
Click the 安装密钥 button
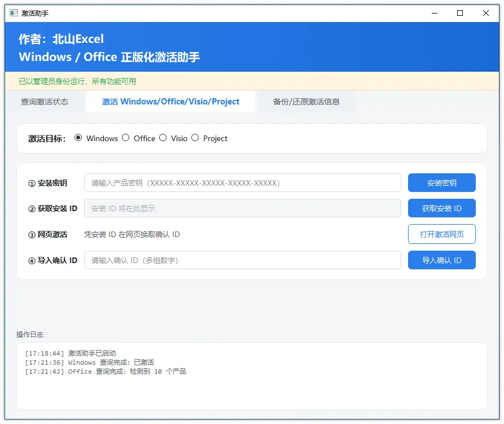point(442,182)
